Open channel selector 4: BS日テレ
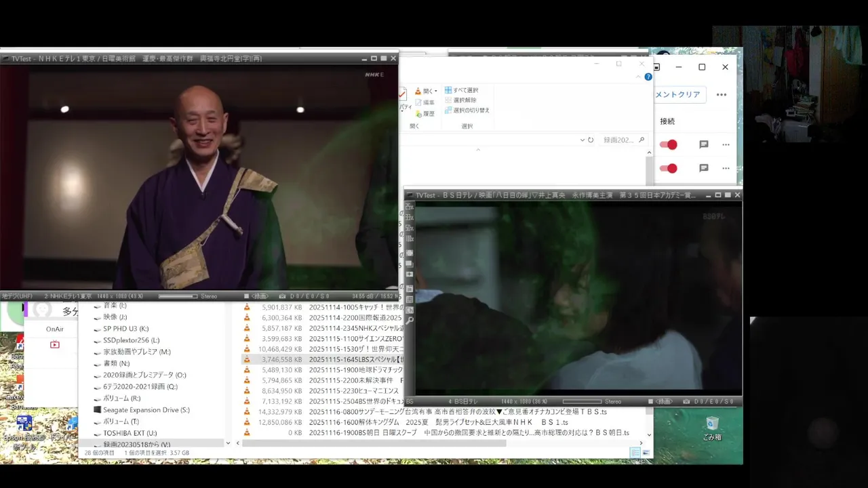The image size is (868, 488). 463,401
